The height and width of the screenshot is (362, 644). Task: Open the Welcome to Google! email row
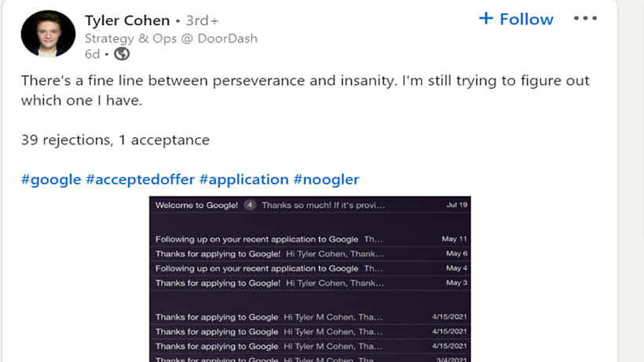pos(310,205)
